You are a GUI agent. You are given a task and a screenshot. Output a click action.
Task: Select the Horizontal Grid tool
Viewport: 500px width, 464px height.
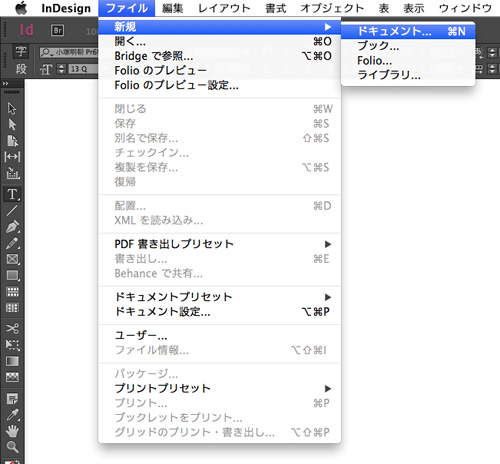(x=12, y=292)
